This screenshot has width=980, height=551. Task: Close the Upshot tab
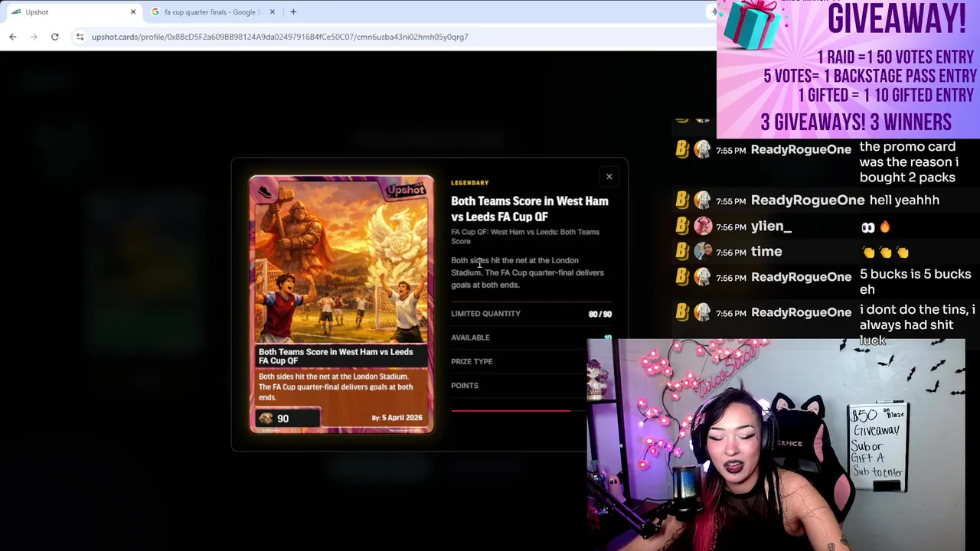[132, 11]
